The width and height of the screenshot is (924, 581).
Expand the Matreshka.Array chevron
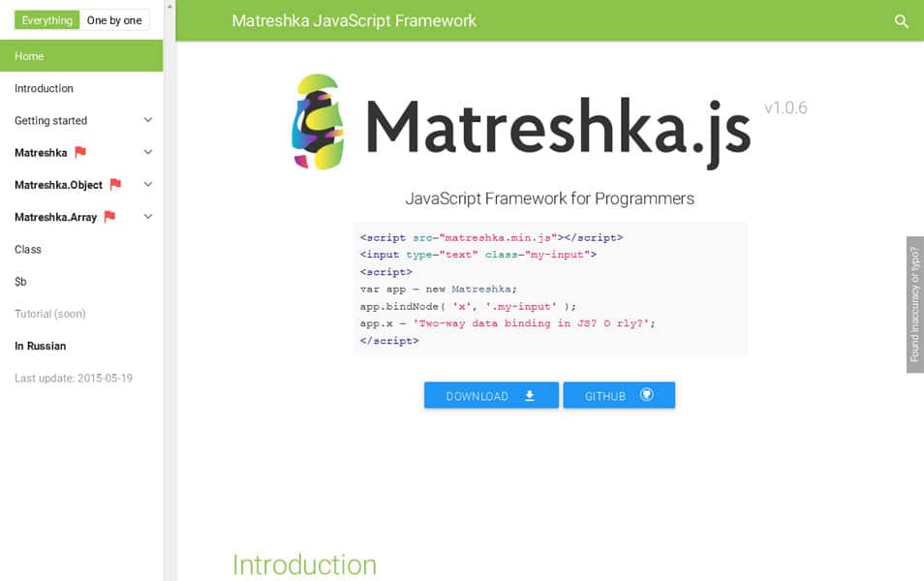tap(148, 217)
